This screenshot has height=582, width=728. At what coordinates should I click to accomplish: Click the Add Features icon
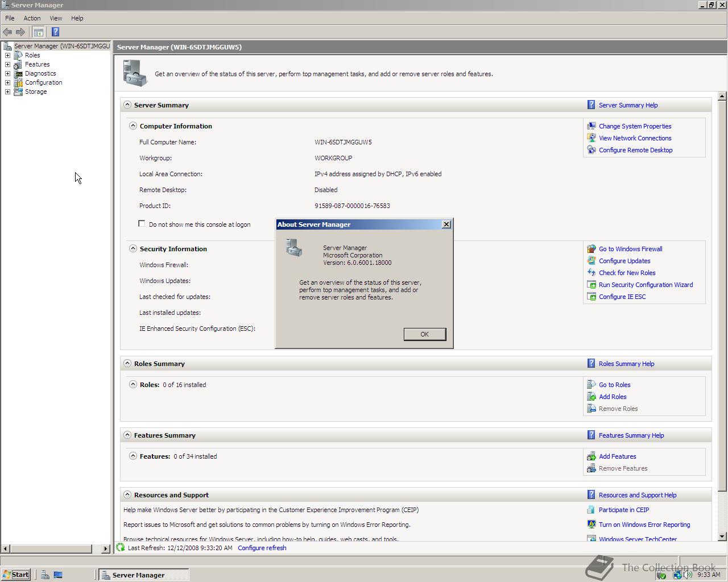pyautogui.click(x=591, y=456)
